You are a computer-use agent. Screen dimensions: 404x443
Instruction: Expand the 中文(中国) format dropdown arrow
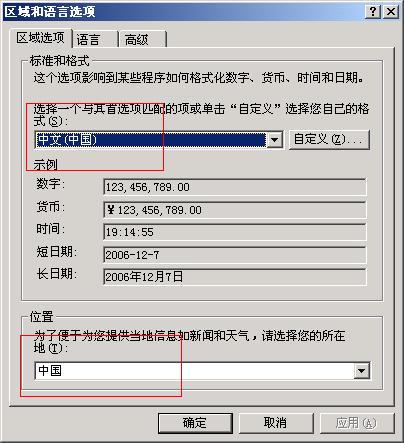click(x=275, y=140)
